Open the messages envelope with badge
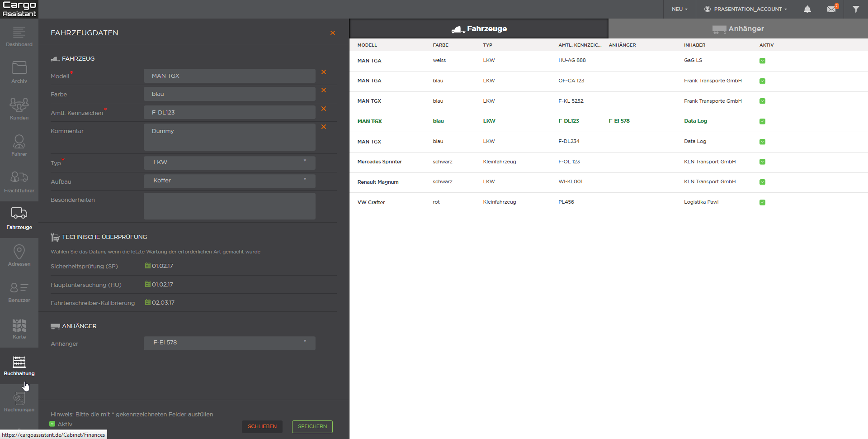Image resolution: width=868 pixels, height=439 pixels. (x=832, y=9)
